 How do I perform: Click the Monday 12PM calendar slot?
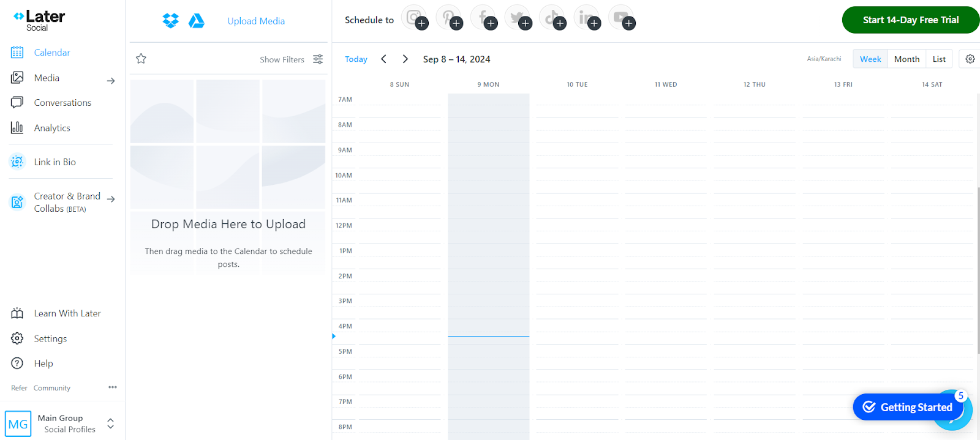point(488,225)
